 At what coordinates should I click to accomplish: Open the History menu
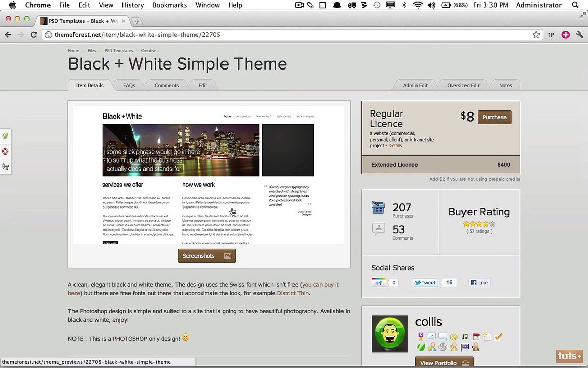133,5
